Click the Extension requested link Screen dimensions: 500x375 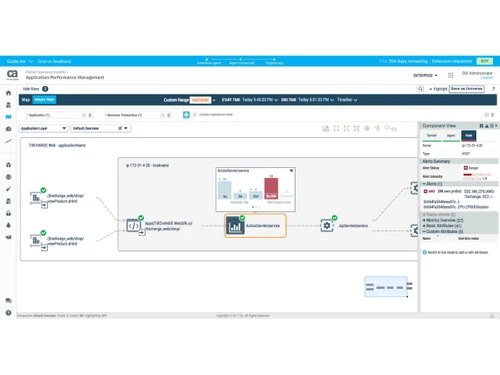click(x=452, y=61)
